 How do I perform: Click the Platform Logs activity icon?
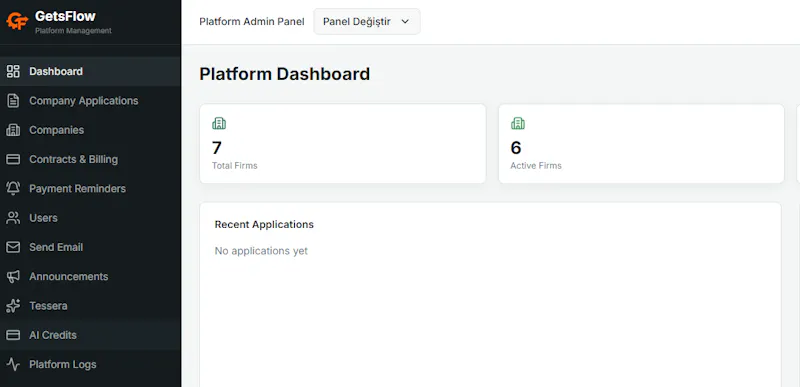tap(13, 365)
